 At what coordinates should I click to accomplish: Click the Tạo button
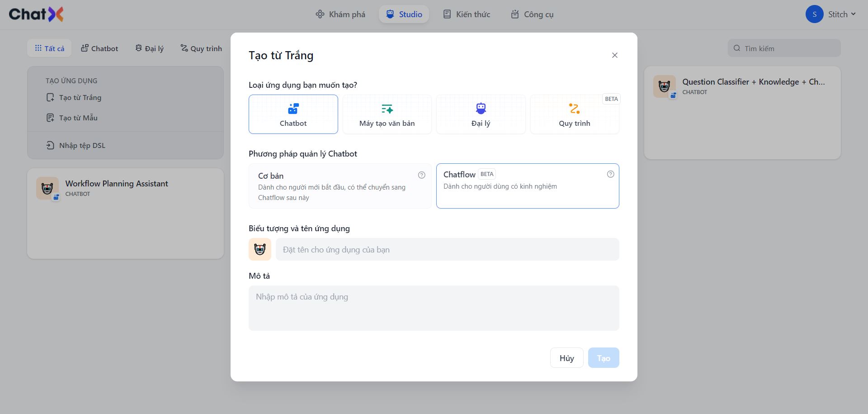click(x=603, y=358)
